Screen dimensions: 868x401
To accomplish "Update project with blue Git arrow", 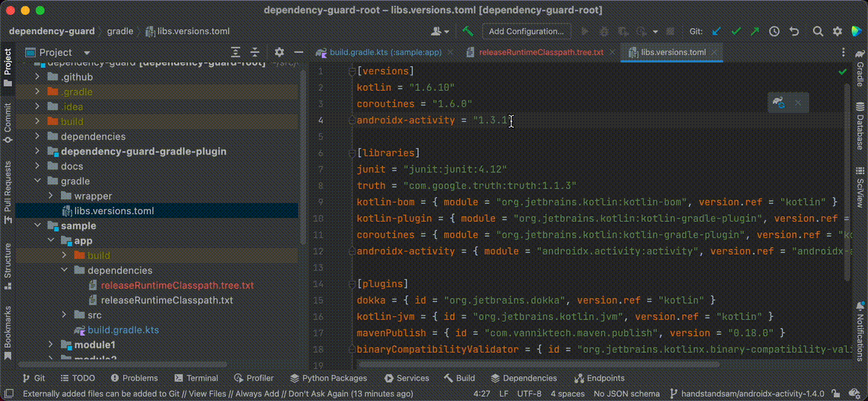I will click(717, 31).
